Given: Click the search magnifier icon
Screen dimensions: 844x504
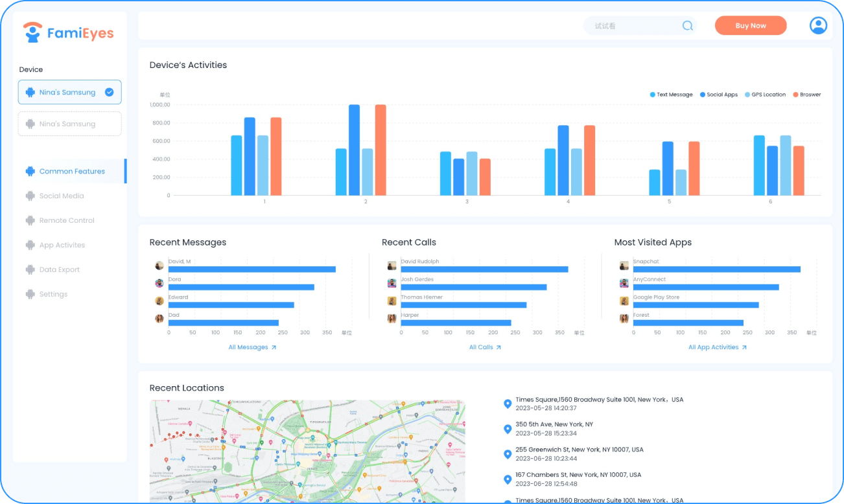Looking at the screenshot, I should point(687,26).
